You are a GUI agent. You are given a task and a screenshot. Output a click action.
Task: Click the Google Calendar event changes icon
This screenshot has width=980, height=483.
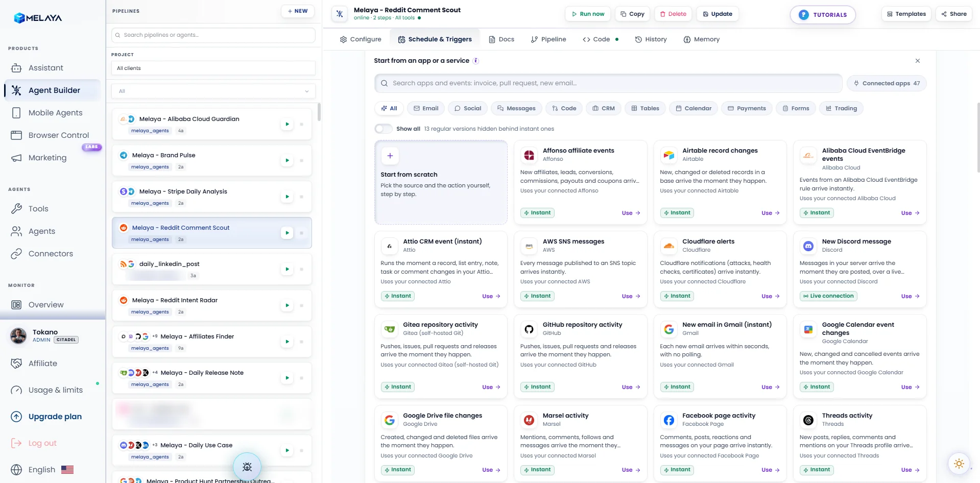click(808, 329)
